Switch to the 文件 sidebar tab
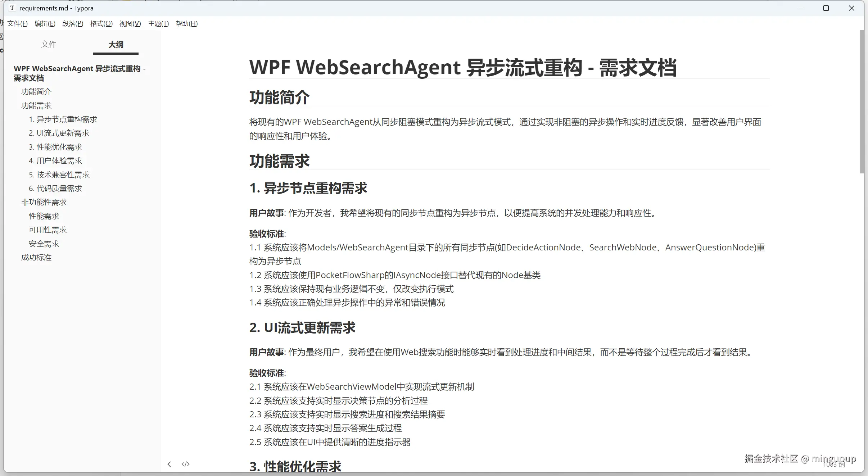Image resolution: width=868 pixels, height=476 pixels. click(x=49, y=44)
